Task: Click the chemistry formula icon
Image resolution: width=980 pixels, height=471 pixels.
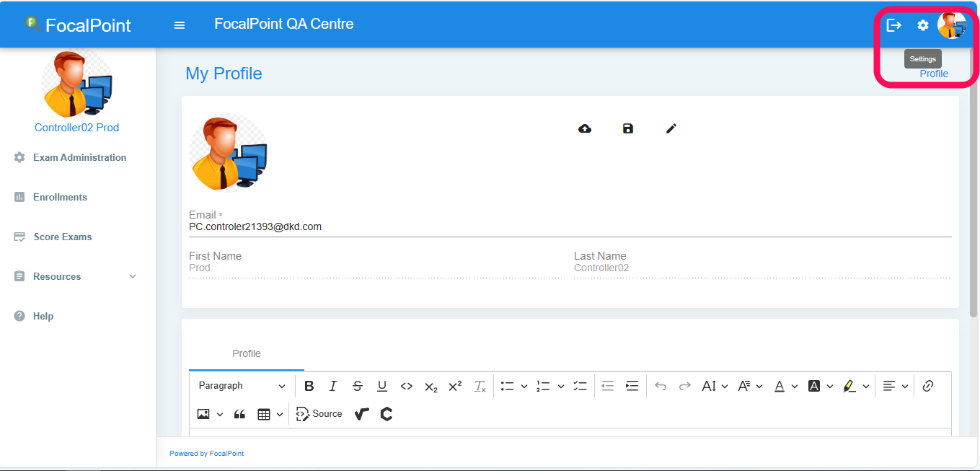Action: [387, 414]
